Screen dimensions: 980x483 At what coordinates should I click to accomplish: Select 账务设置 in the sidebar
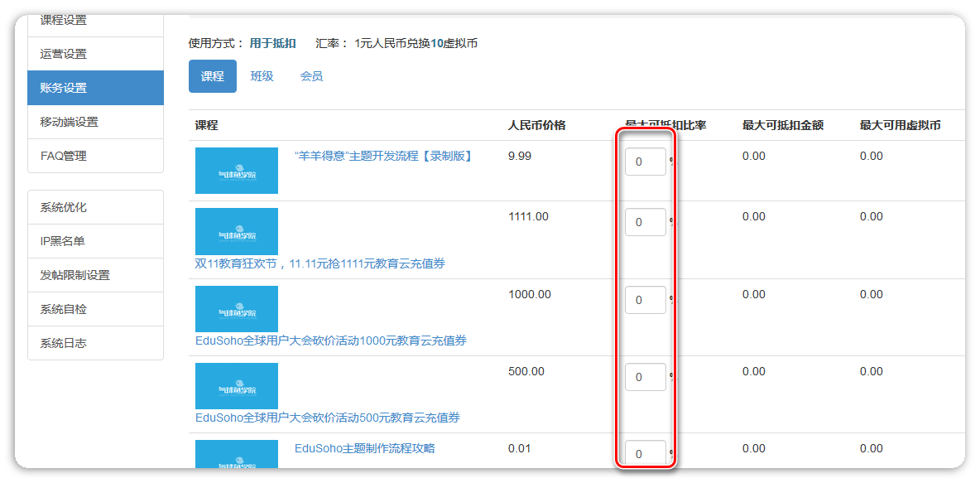coord(95,88)
